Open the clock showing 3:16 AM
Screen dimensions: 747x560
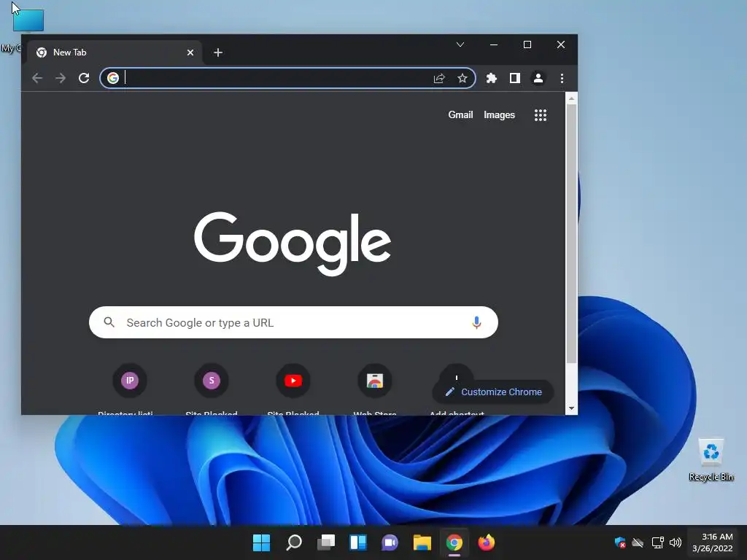pyautogui.click(x=713, y=542)
